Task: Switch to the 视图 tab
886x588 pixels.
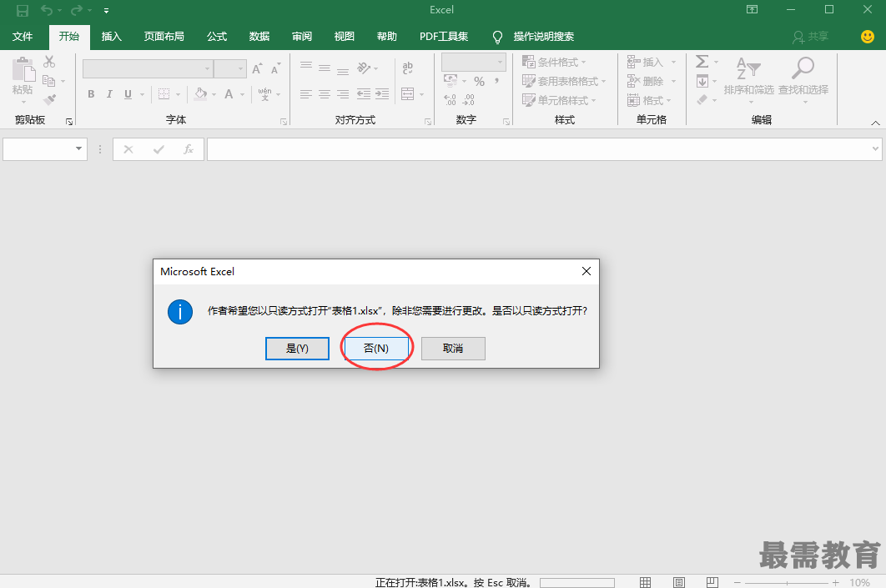Action: (344, 37)
